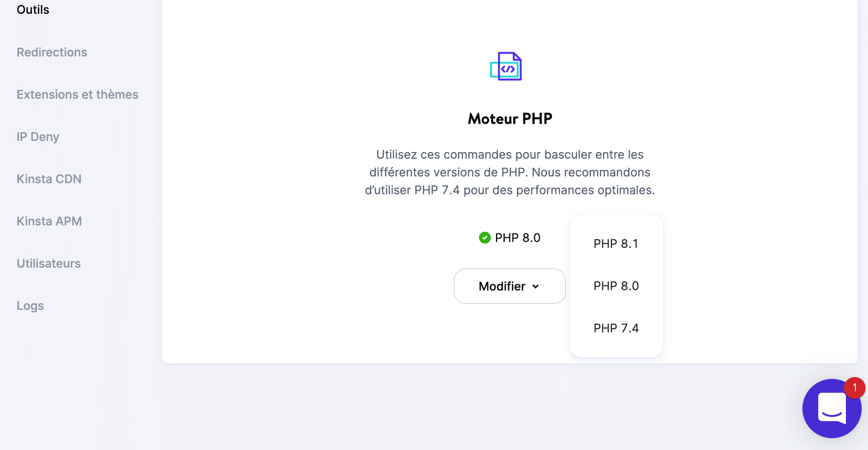Viewport: 868px width, 450px height.
Task: Open Kinsta CDN settings icon
Action: pos(49,178)
